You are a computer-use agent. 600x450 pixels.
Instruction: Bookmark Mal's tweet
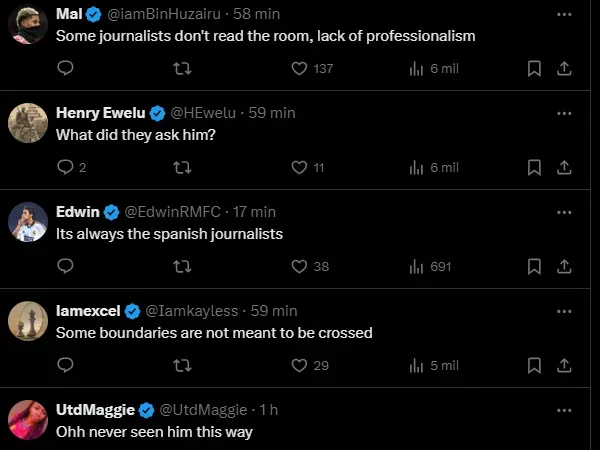coord(534,68)
